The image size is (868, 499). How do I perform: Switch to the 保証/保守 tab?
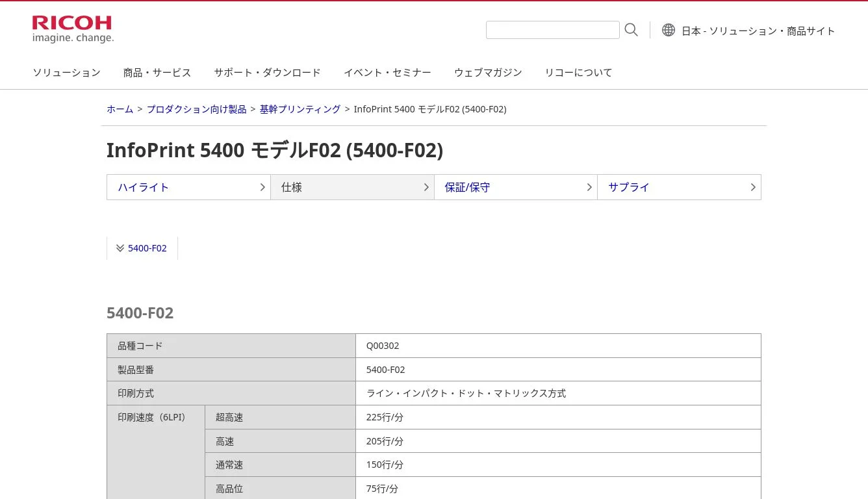(x=516, y=187)
